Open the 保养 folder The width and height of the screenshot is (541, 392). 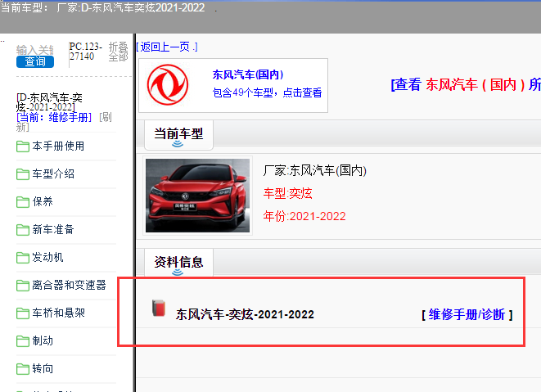coord(43,202)
